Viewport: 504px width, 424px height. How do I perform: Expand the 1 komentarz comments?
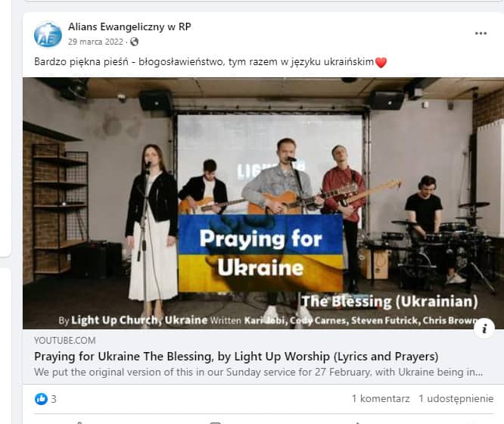(381, 398)
